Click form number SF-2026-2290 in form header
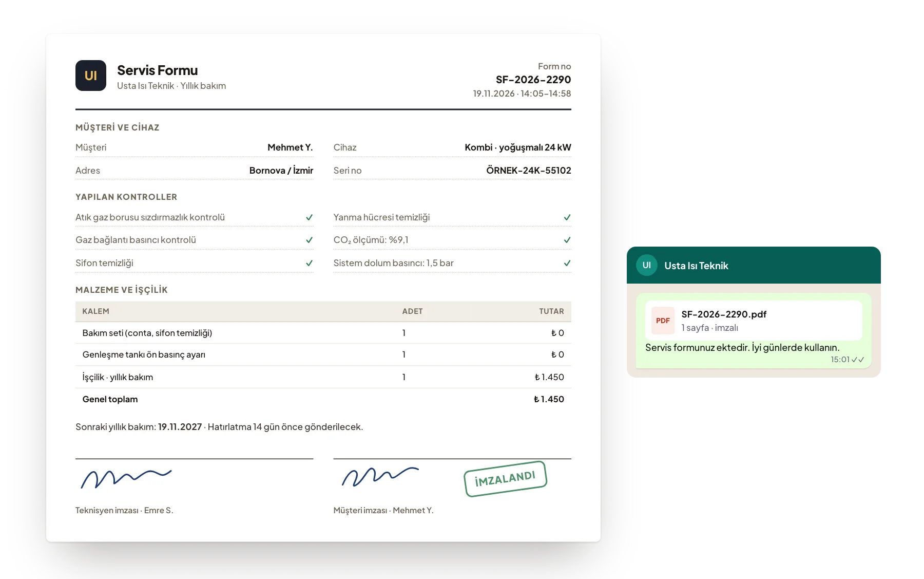This screenshot has width=924, height=579. (x=533, y=80)
